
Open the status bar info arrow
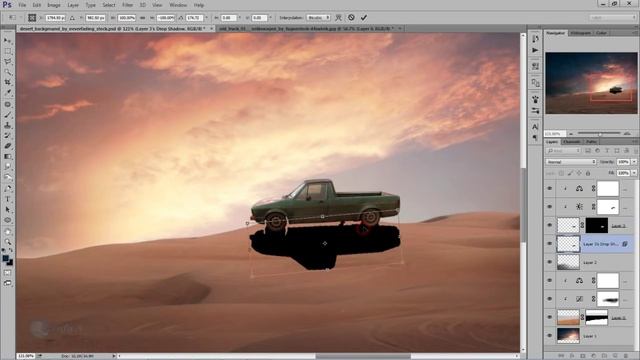(x=114, y=356)
